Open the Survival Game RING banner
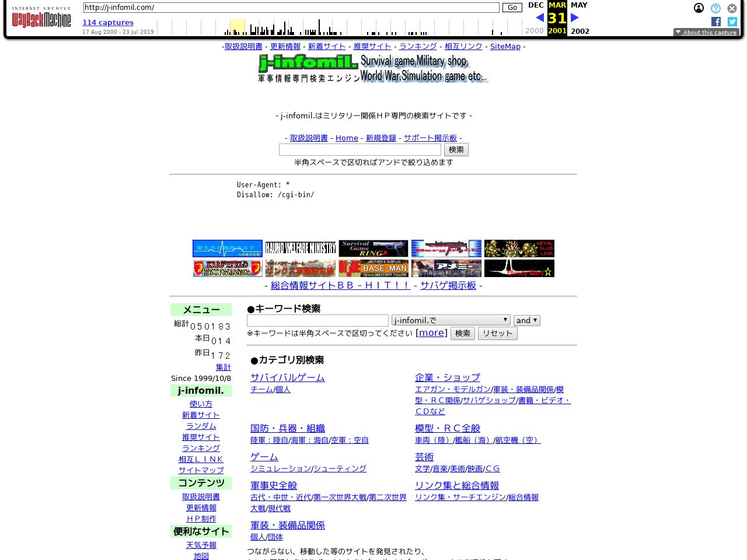The height and width of the screenshot is (560, 747). (x=373, y=248)
